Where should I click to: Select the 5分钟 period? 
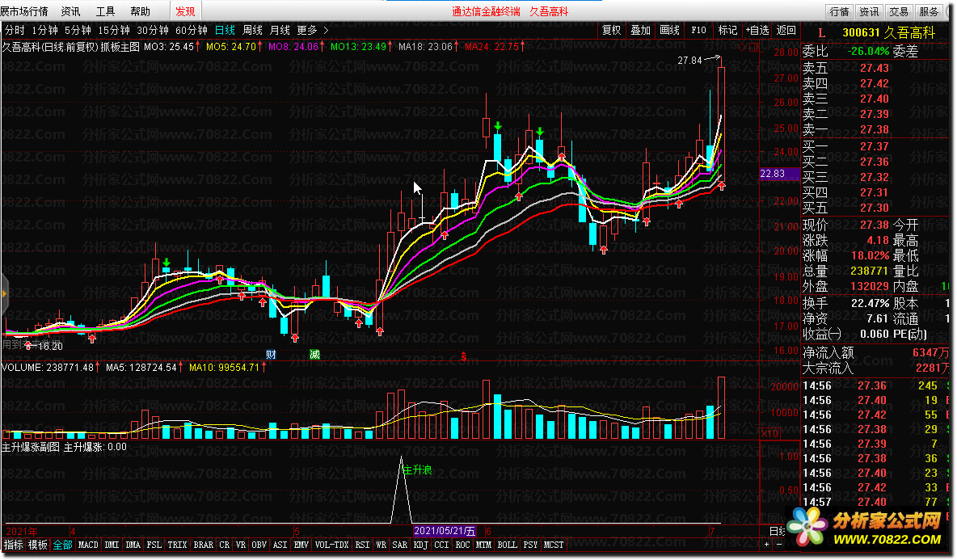(78, 30)
